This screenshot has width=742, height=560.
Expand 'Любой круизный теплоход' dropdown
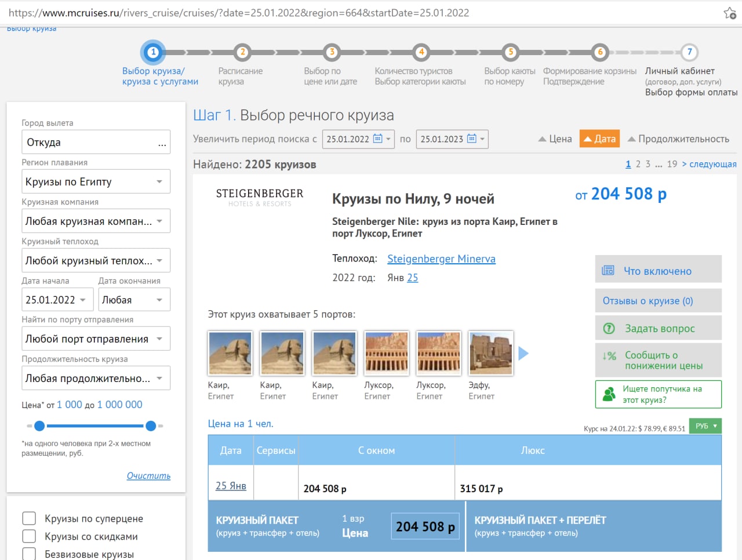[96, 260]
